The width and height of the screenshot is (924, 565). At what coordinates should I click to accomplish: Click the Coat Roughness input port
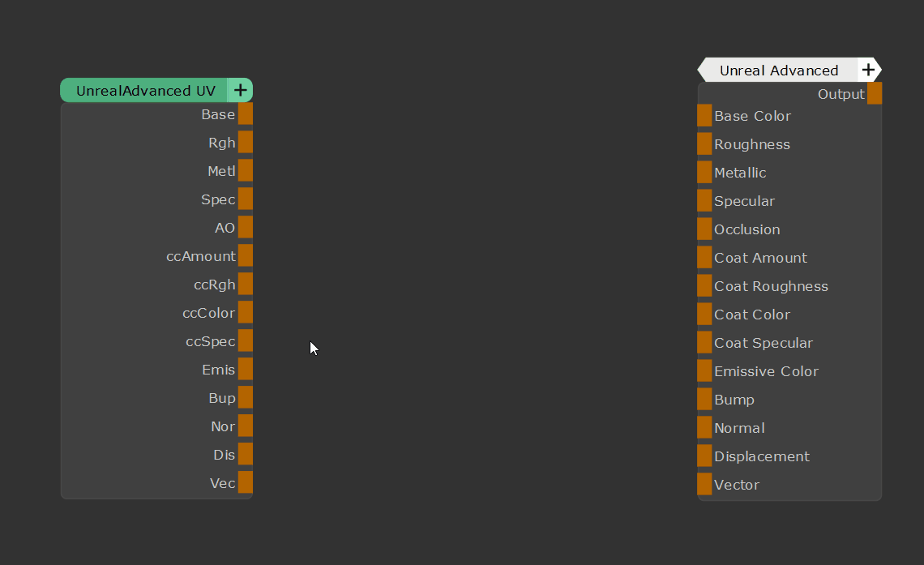[x=704, y=285]
